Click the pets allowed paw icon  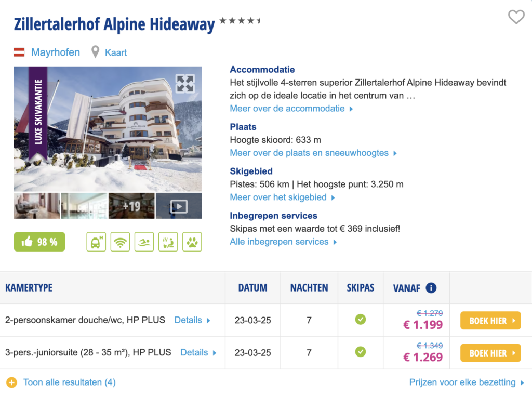(192, 242)
